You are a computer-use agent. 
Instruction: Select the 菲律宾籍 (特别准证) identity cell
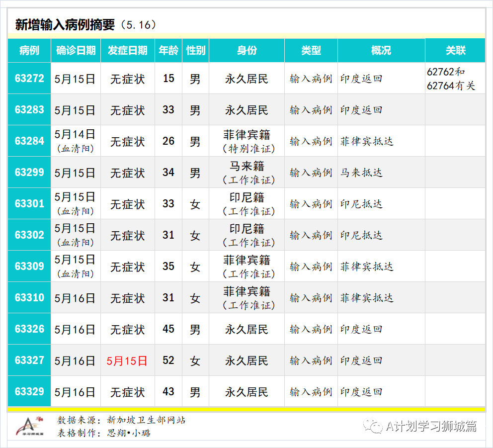tap(246, 141)
